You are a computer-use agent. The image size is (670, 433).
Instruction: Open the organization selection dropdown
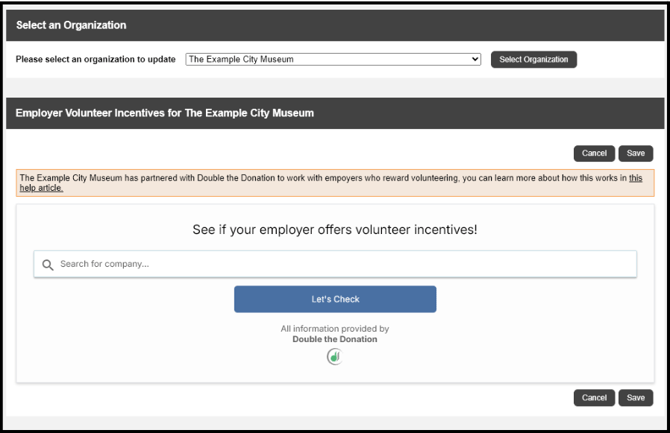(x=333, y=59)
